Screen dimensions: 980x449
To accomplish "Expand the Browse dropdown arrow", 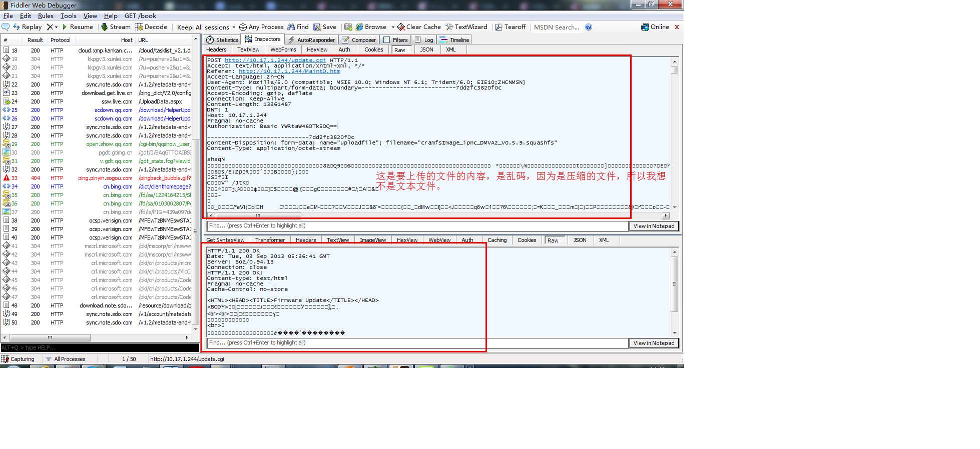I will 393,27.
